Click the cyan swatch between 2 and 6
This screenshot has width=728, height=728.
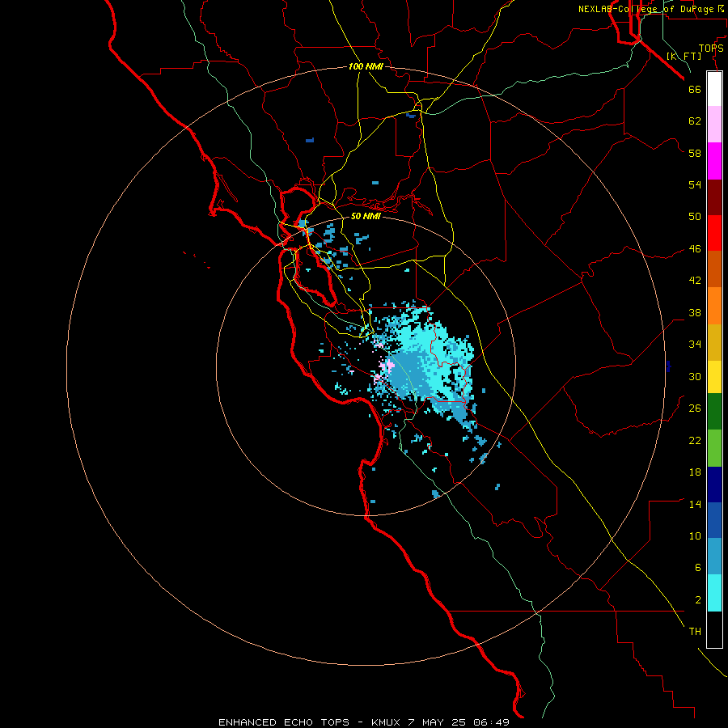[x=714, y=593]
